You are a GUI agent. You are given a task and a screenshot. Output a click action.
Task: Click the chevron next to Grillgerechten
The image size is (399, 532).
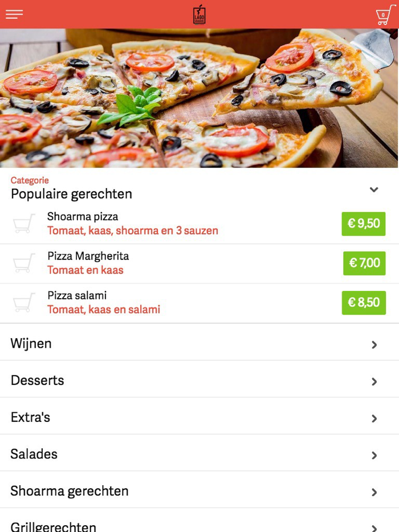(x=374, y=528)
